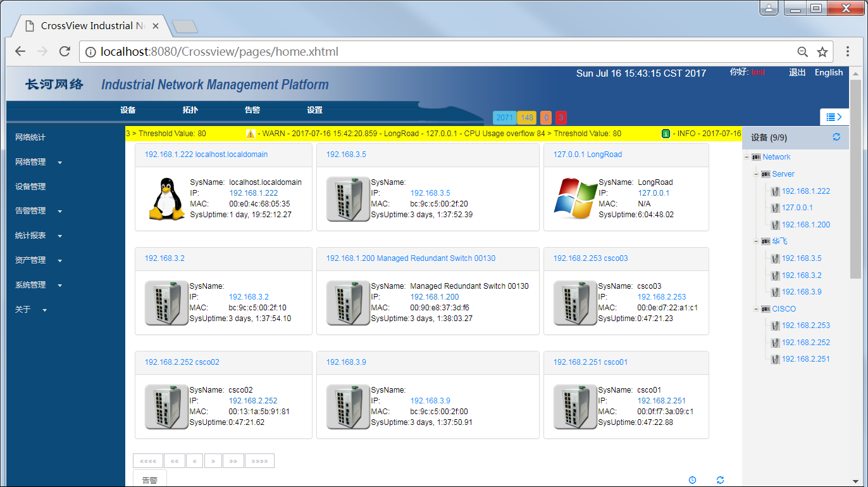868x487 pixels.
Task: Click the switch image for csco03
Action: [x=575, y=303]
